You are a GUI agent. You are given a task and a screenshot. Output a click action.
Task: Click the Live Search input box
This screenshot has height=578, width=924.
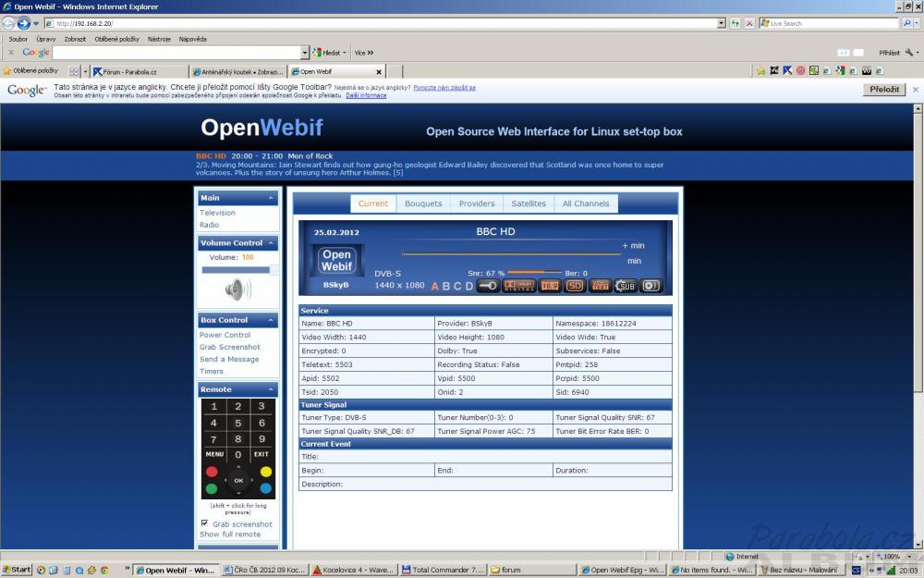click(x=830, y=24)
